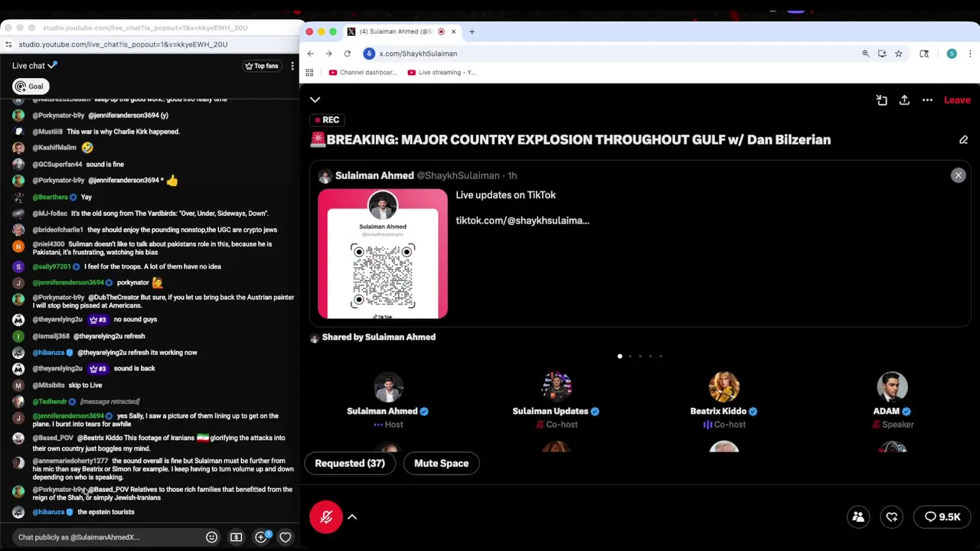Viewport: 980px width, 551px height.
Task: Share the Space using the upload icon
Action: pyautogui.click(x=904, y=100)
